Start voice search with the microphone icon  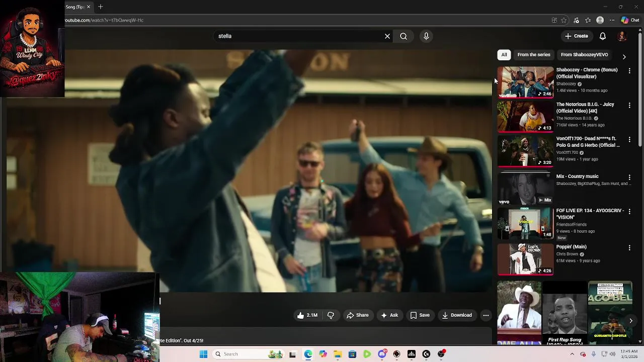[426, 36]
